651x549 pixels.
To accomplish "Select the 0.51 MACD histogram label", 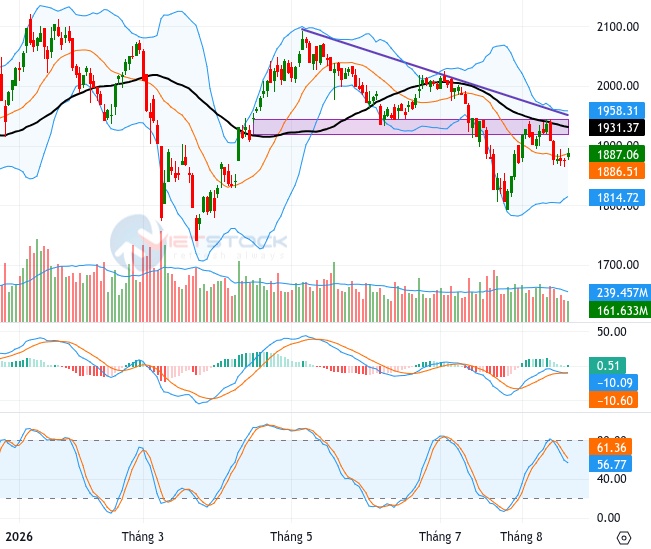I will [x=607, y=365].
